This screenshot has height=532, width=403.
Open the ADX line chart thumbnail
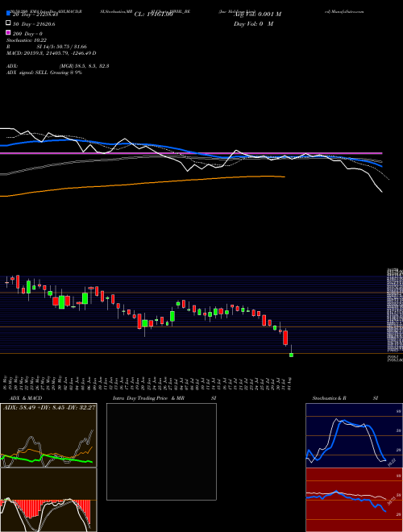click(48, 435)
